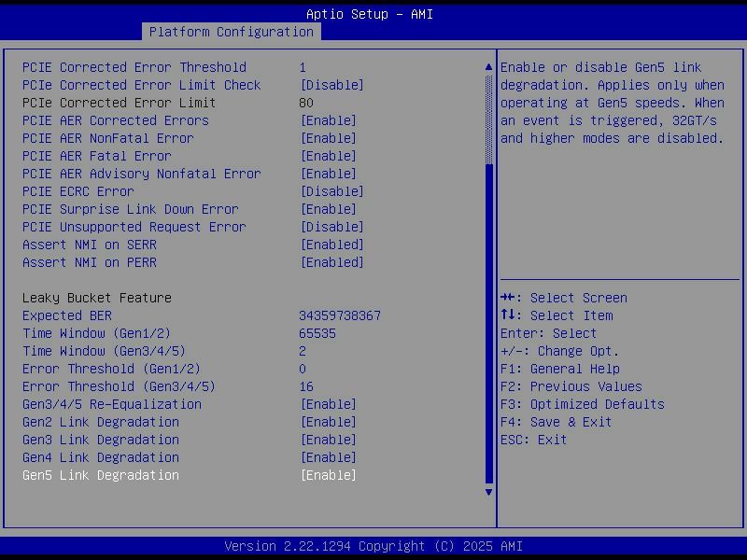Toggle Assert NMI on PERR value
Viewport: 747px width, 560px height.
point(332,262)
